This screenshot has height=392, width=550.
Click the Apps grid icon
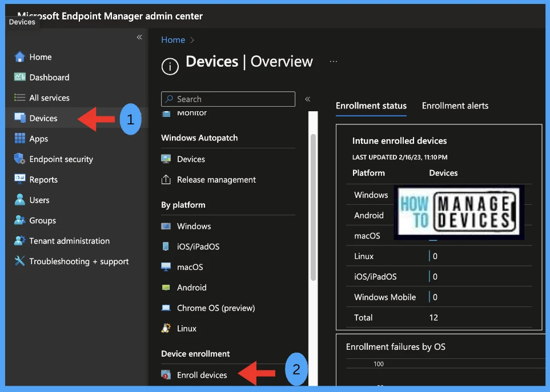point(19,139)
